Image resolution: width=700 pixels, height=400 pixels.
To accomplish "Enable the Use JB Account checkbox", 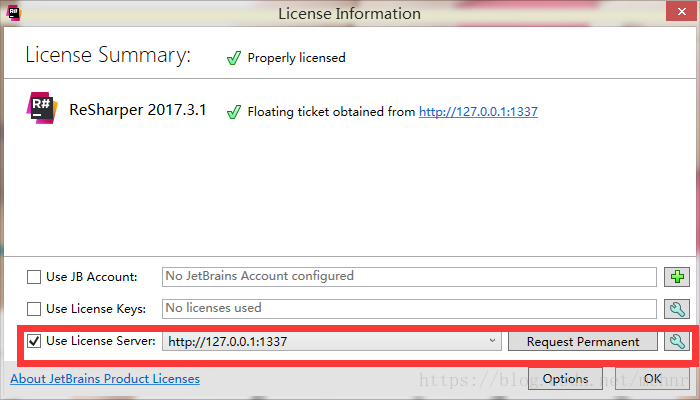I will (34, 277).
